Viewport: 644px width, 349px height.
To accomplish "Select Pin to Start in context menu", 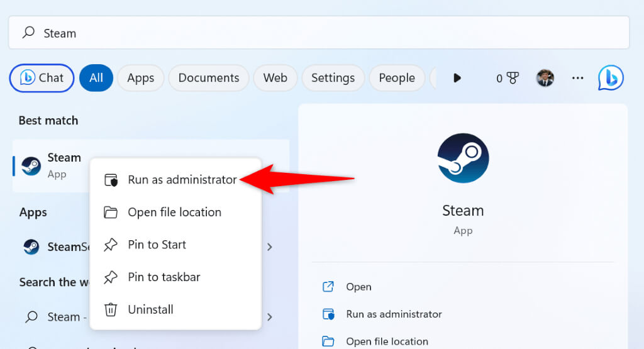I will [x=157, y=245].
